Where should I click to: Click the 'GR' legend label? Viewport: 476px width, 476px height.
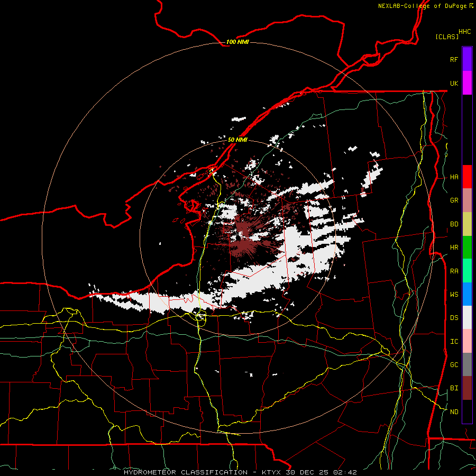tap(454, 200)
